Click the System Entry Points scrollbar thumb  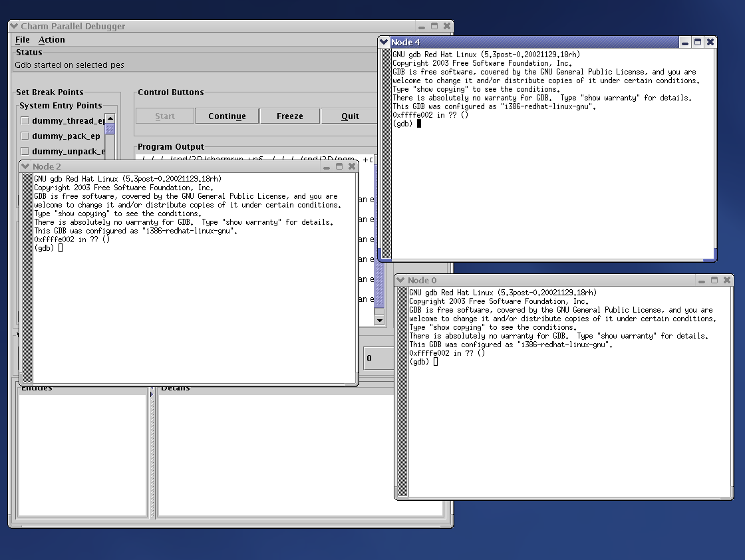pos(110,129)
